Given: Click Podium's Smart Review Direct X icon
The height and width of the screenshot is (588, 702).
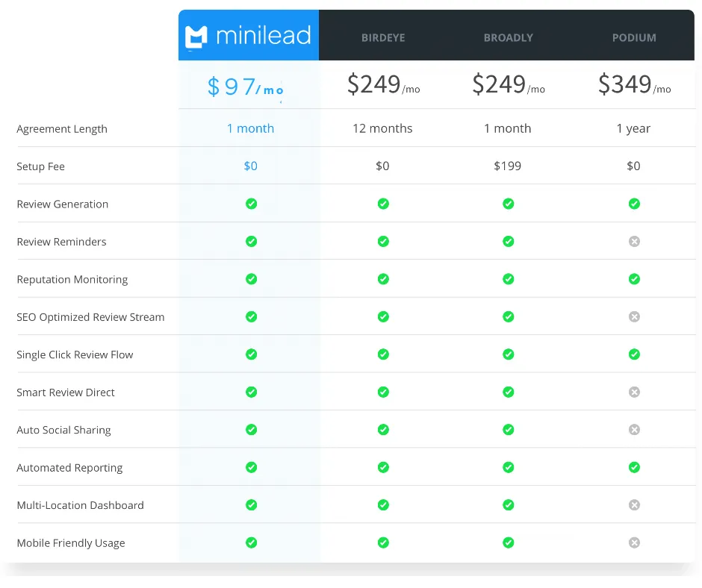Looking at the screenshot, I should click(x=634, y=392).
